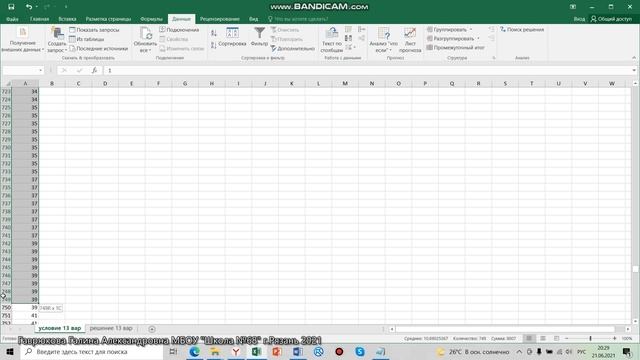This screenshot has height=360, width=640.
Task: Switch to the Insert (Вставка) tab
Action: click(67, 19)
